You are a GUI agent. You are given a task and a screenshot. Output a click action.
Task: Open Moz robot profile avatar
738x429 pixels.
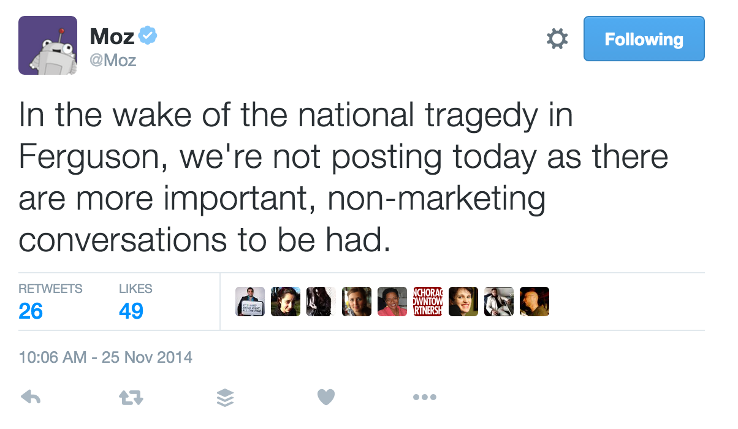pyautogui.click(x=48, y=46)
